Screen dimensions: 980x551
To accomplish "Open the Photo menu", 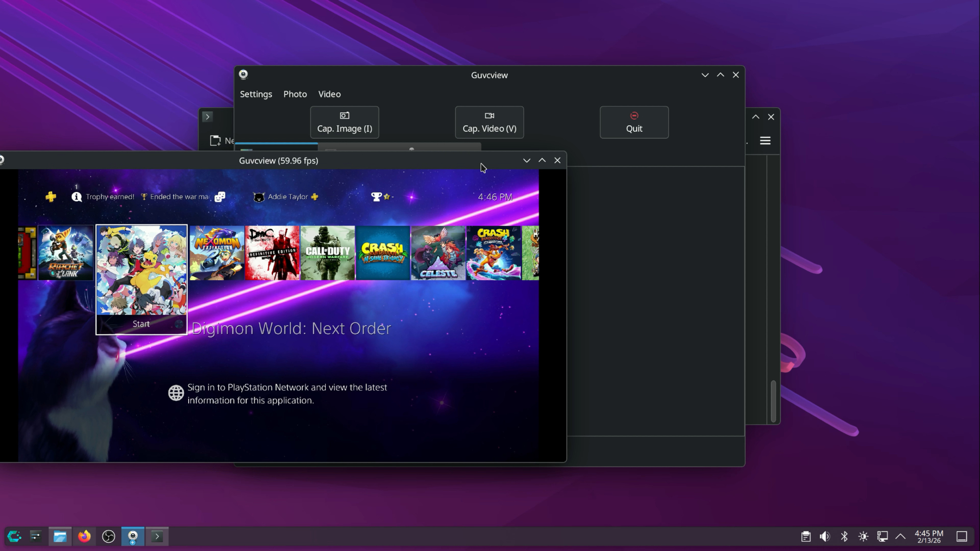I will point(295,94).
